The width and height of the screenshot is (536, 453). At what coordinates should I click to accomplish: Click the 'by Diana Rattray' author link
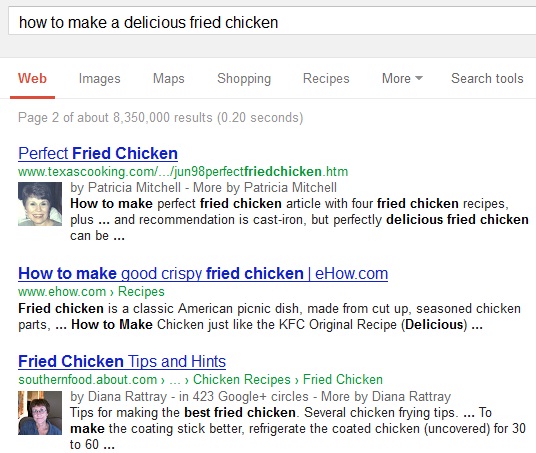pos(119,397)
